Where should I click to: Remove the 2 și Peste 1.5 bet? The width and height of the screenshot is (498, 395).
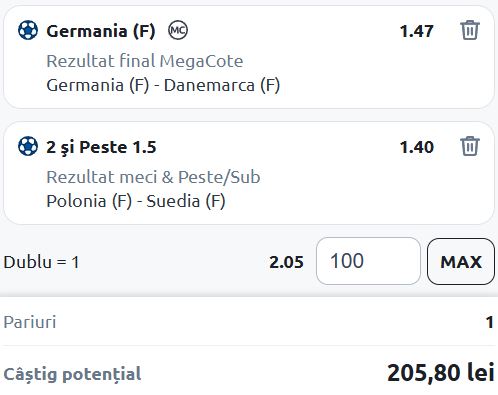[x=470, y=146]
